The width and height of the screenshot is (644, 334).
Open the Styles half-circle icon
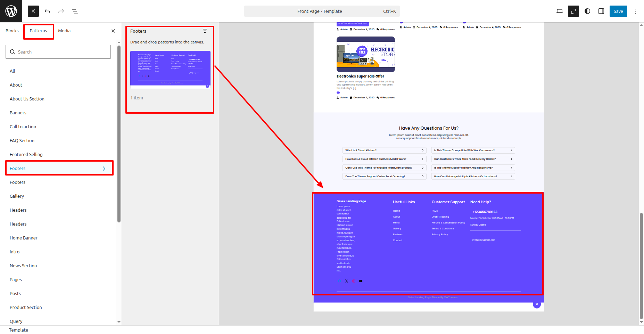pos(587,11)
